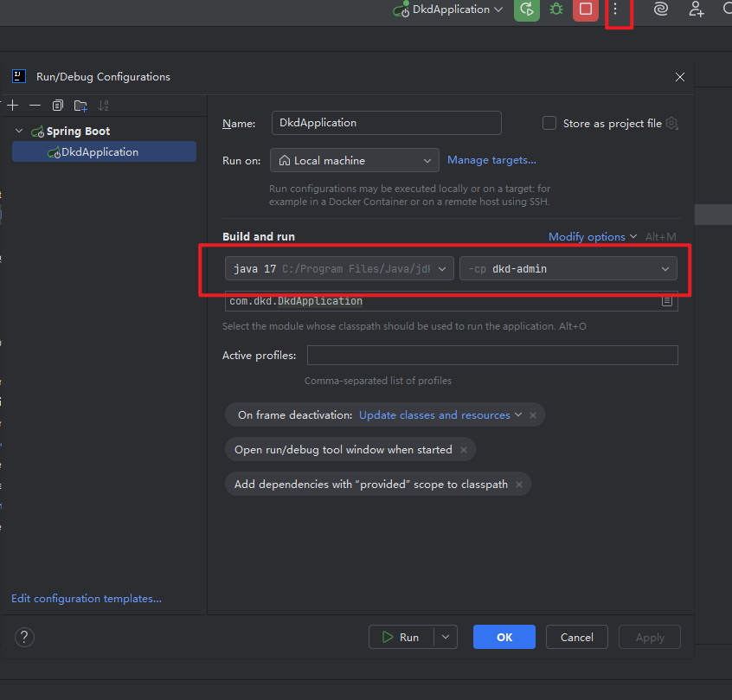Stop the running application with the red stop button
This screenshot has width=732, height=700.
pos(586,10)
